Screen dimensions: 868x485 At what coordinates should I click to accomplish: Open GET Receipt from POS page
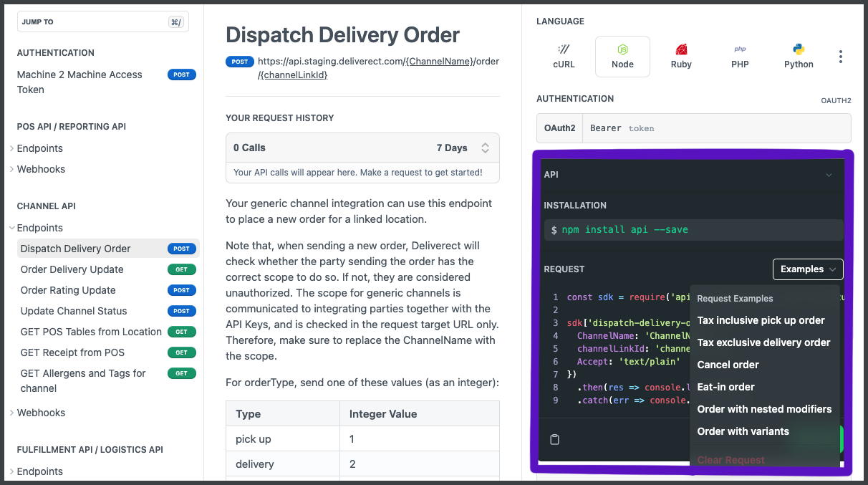pos(107,352)
